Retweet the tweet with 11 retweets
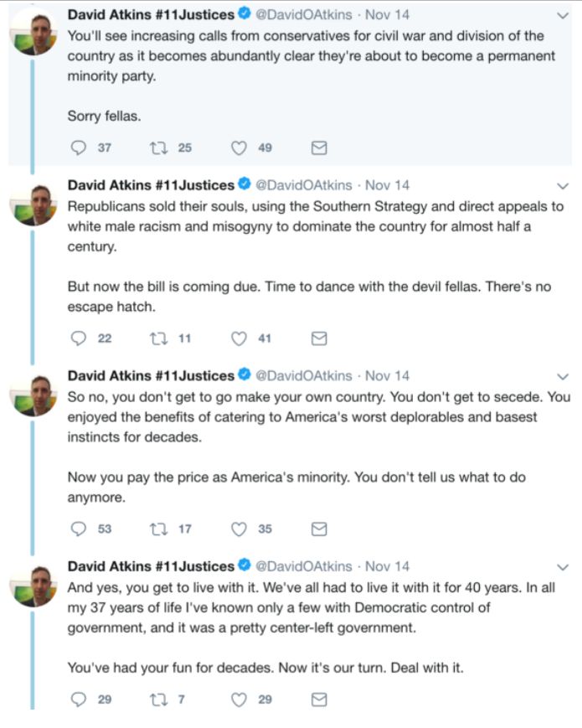Screen dimensions: 582x728 tap(157, 338)
